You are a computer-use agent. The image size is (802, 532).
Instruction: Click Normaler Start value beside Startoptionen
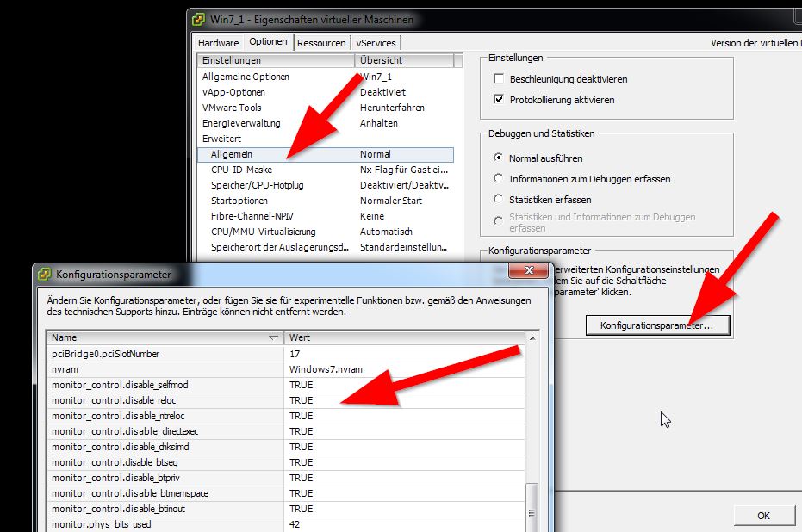coord(391,201)
